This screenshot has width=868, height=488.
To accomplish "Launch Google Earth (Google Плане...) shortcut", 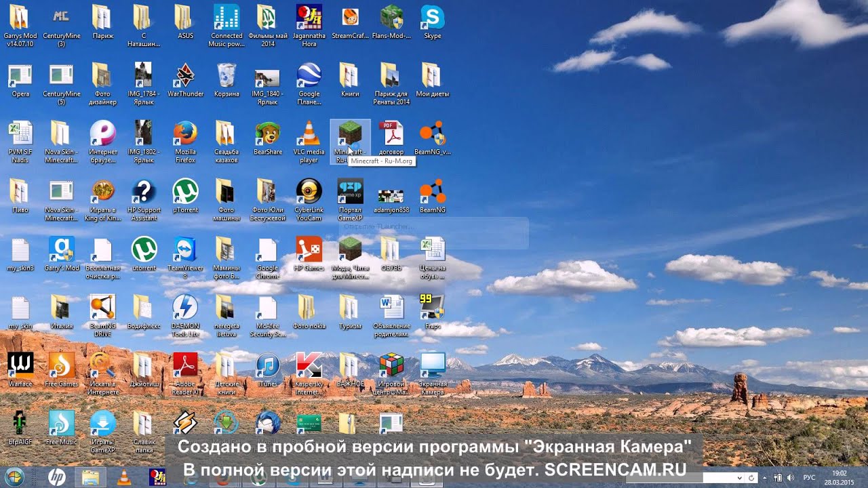I will tap(309, 84).
